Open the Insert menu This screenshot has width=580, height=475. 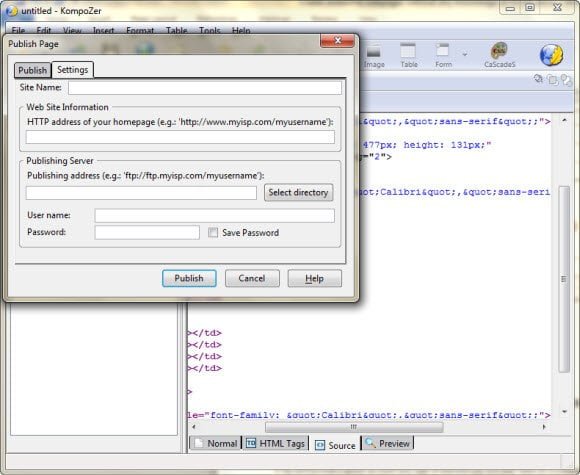coord(103,30)
